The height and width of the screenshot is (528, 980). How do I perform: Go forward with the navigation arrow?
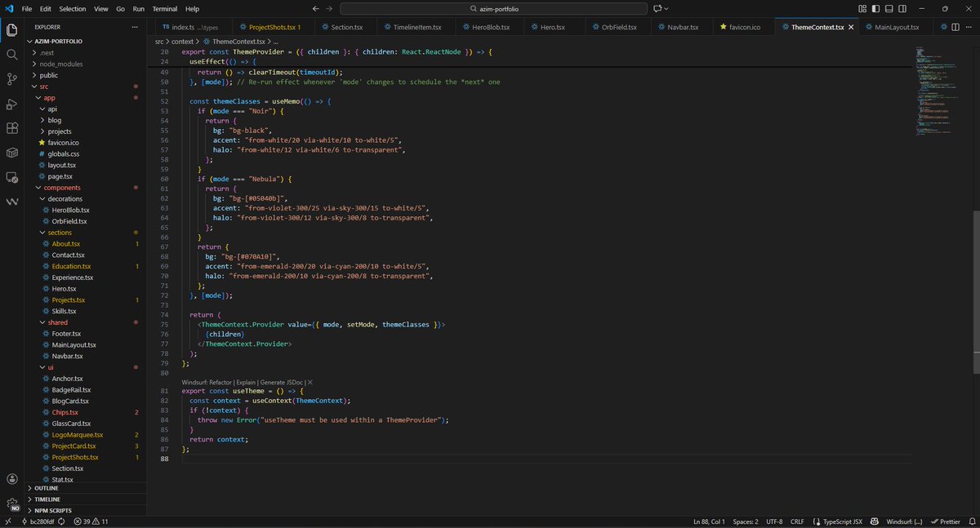click(327, 8)
